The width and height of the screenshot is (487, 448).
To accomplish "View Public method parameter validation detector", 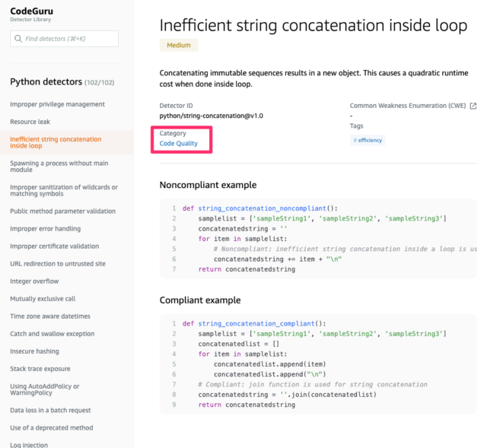I will 62,211.
